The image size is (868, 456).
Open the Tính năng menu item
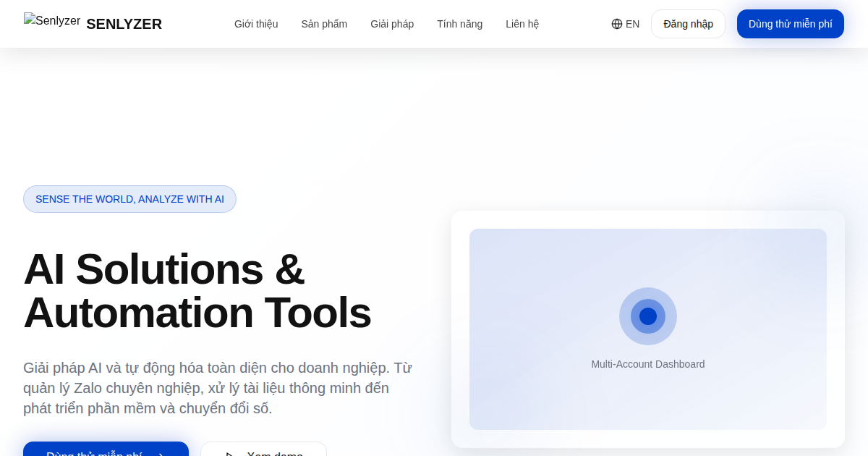[459, 24]
